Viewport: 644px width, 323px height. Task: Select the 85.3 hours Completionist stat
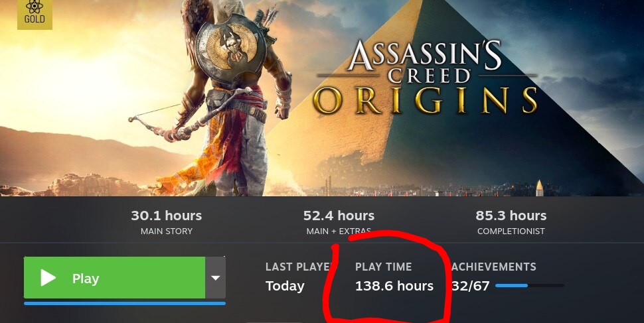(x=511, y=216)
